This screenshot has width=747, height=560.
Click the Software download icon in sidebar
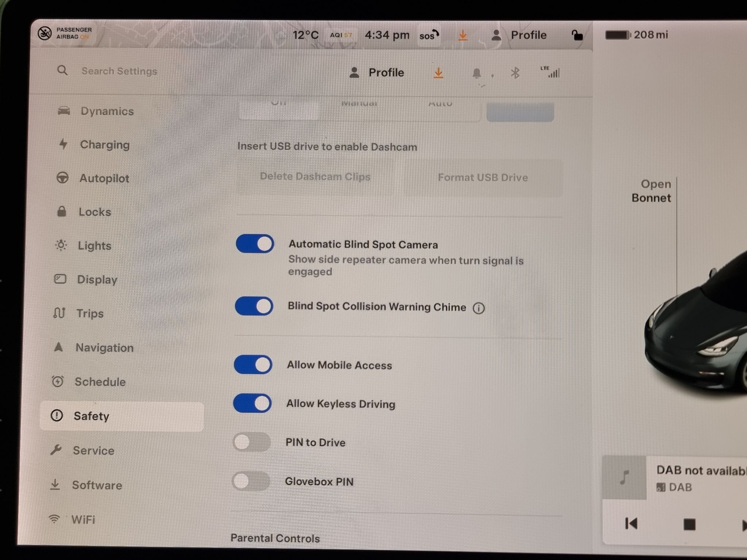coord(55,484)
